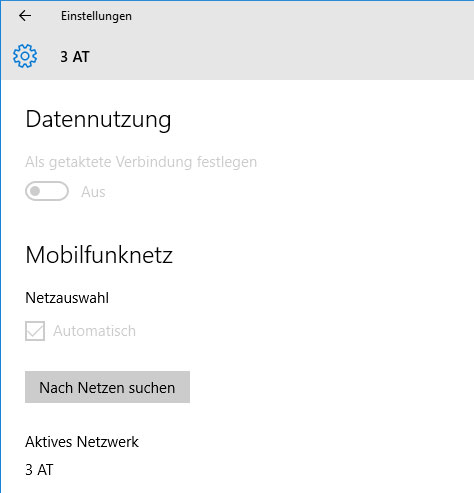Viewport: 474px width, 493px height.
Task: Click the gray header bar beside 3 AT
Action: tap(283, 56)
